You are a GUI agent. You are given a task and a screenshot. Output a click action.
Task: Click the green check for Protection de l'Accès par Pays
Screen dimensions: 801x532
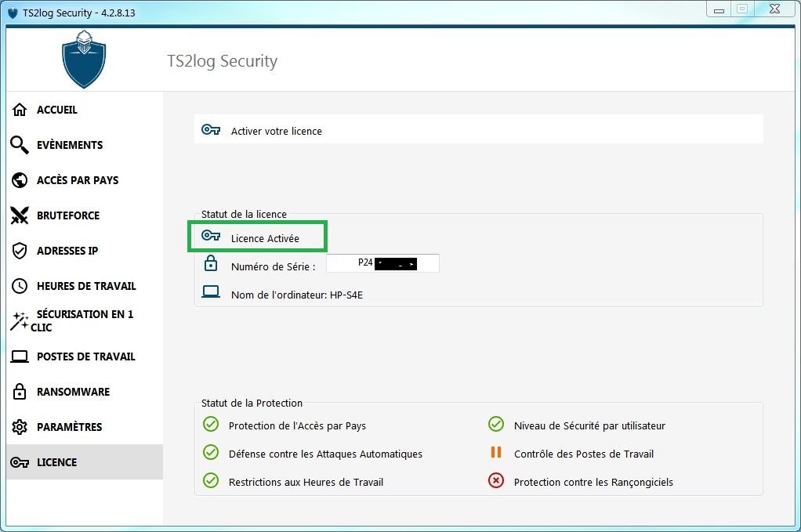(211, 425)
